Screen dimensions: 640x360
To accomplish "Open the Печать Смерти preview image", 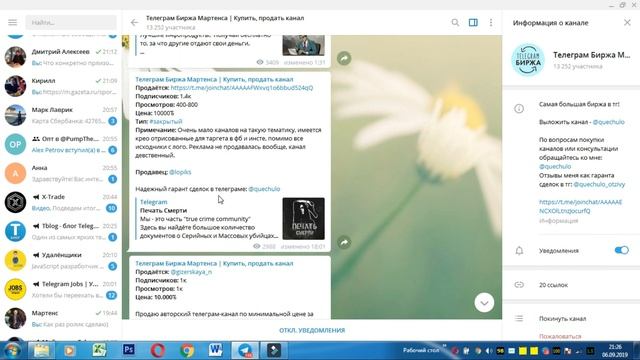I will (x=304, y=219).
